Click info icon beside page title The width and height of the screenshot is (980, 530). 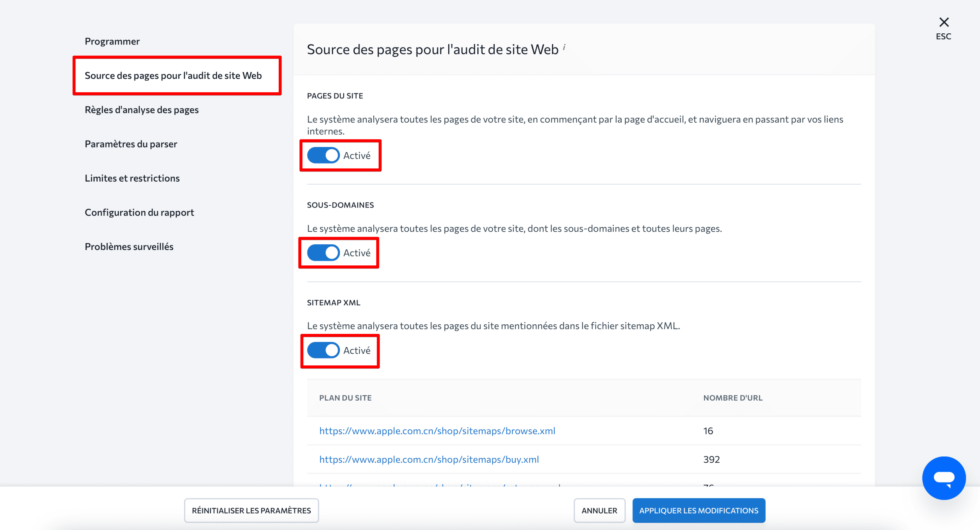(564, 47)
